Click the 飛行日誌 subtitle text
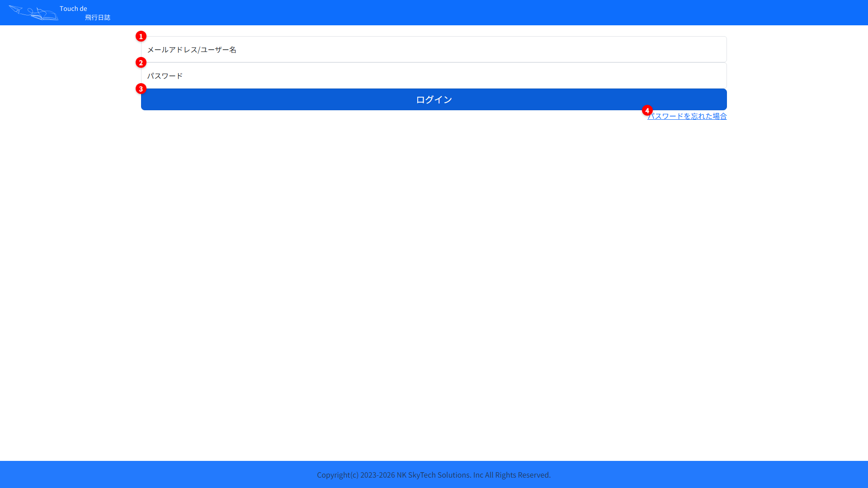868x488 pixels. pos(98,17)
